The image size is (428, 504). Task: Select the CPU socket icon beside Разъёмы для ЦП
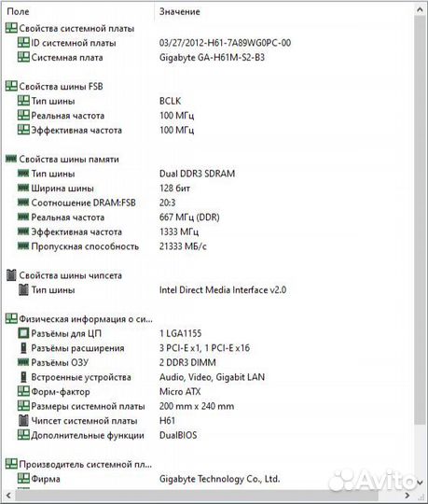(23, 333)
